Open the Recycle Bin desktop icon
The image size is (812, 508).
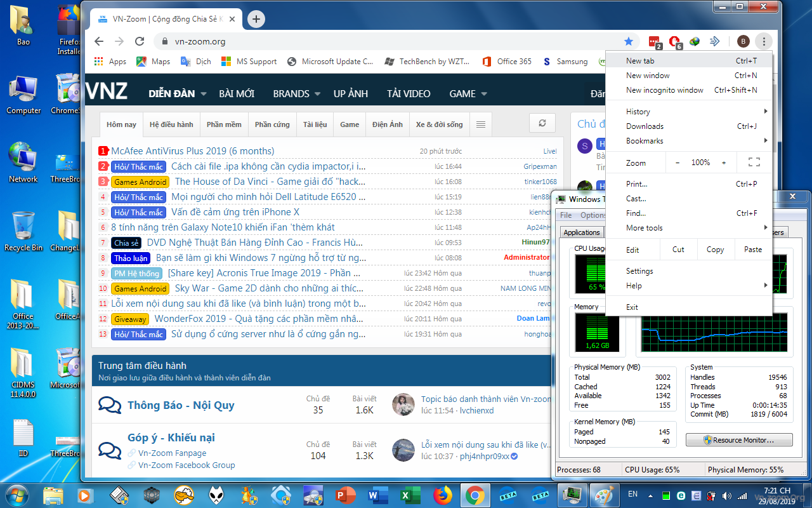23,231
